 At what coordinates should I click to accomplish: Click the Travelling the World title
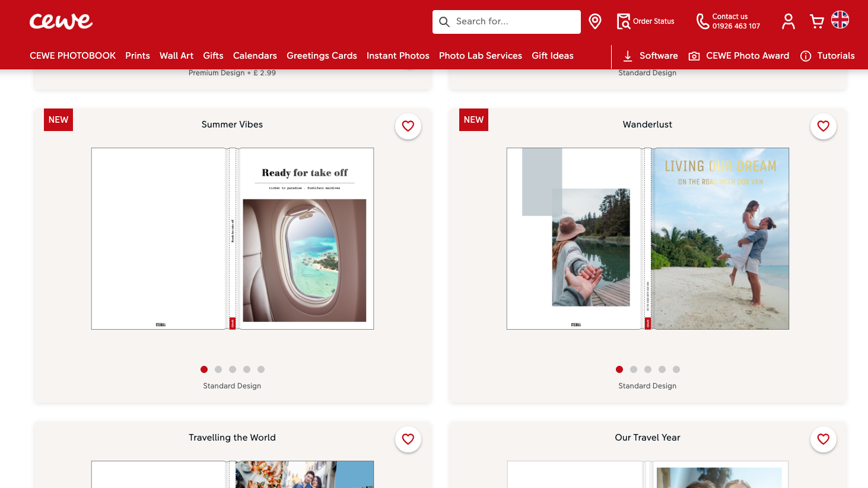click(x=232, y=438)
